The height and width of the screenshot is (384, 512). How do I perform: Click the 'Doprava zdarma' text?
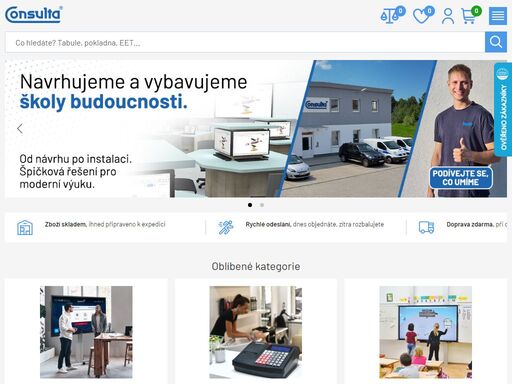469,224
